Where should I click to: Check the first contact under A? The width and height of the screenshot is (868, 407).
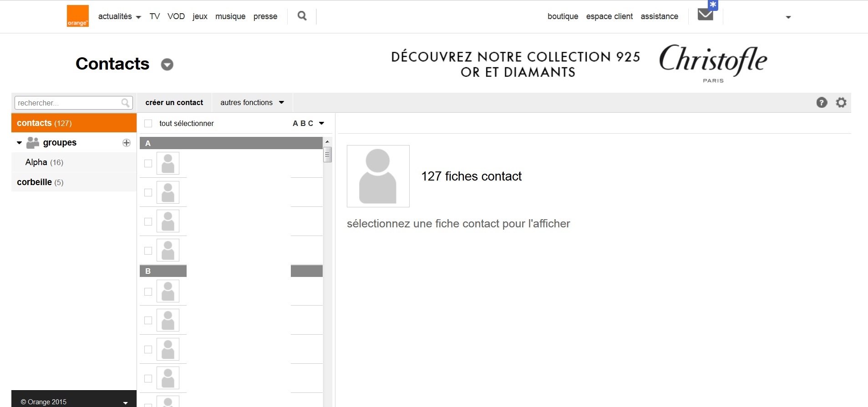pos(148,163)
